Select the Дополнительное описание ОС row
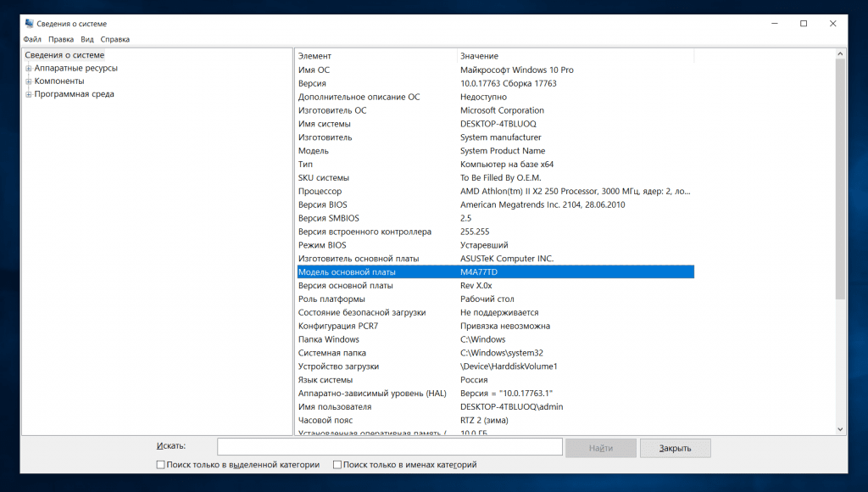 coord(495,97)
